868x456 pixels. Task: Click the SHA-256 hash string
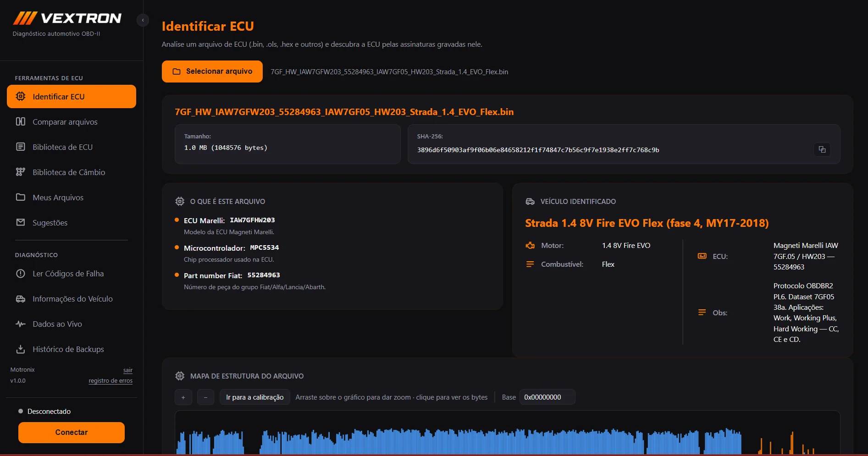click(538, 150)
